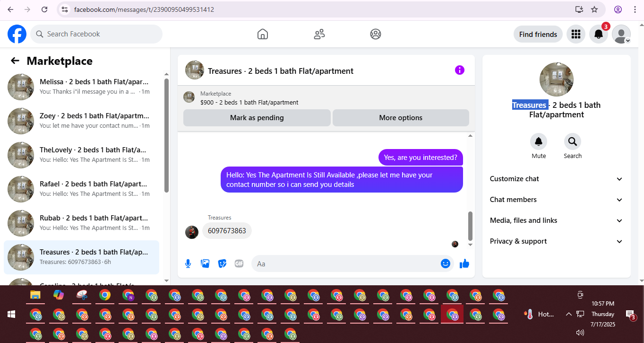Click the chat messages scrollbar thumb
Image resolution: width=644 pixels, height=343 pixels.
pos(470,226)
